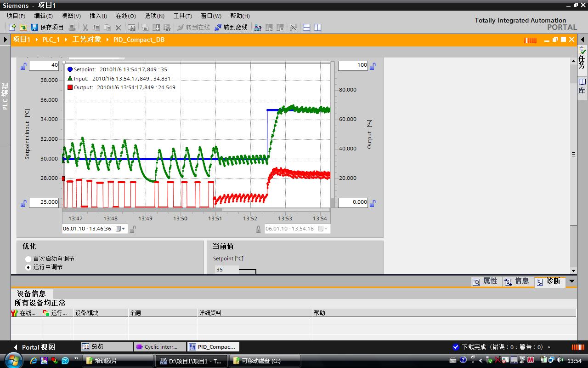
Task: Click the greyed 转到在线 go online button
Action: click(193, 28)
